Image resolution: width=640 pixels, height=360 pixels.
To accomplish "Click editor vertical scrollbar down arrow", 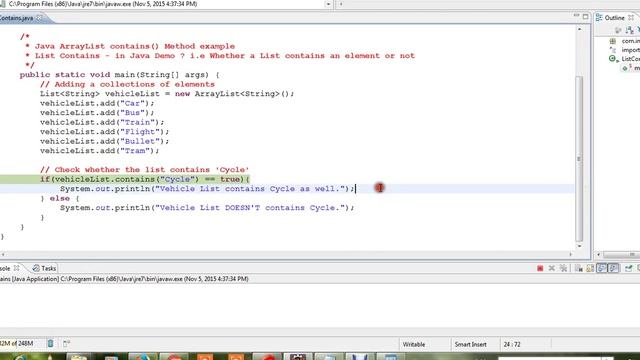I will (x=579, y=246).
